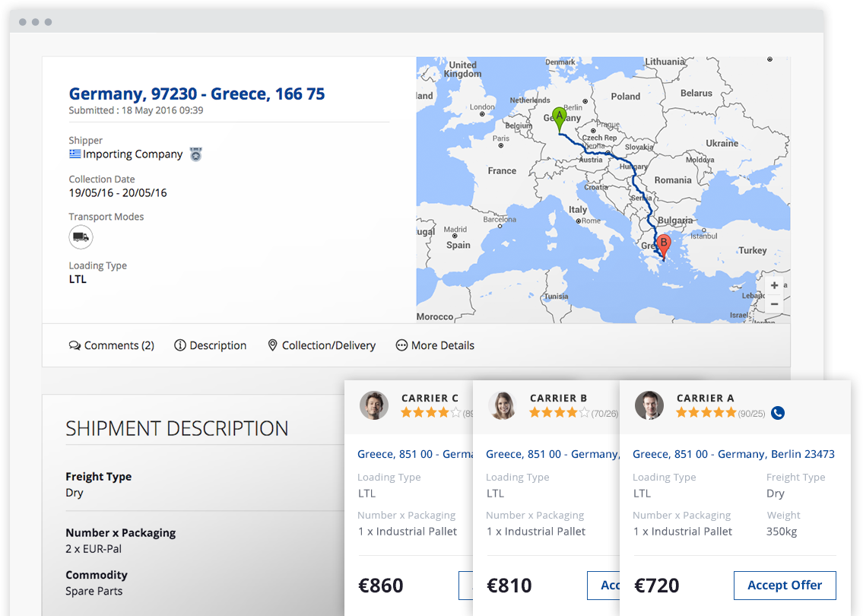
Task: Show the More Details tab
Action: coord(435,345)
